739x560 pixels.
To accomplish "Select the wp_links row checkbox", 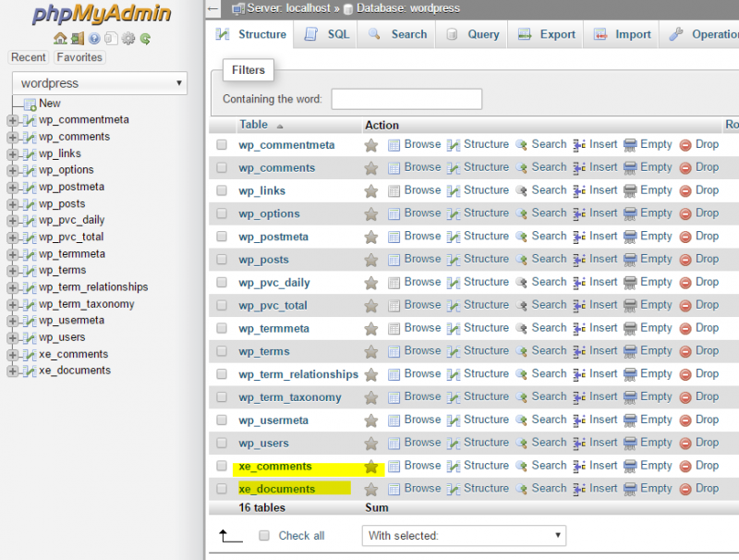I will (222, 190).
